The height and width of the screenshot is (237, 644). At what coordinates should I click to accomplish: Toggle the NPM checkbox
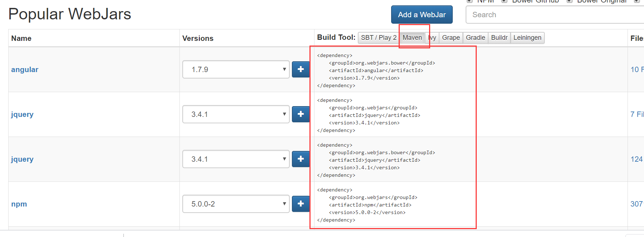click(470, 1)
